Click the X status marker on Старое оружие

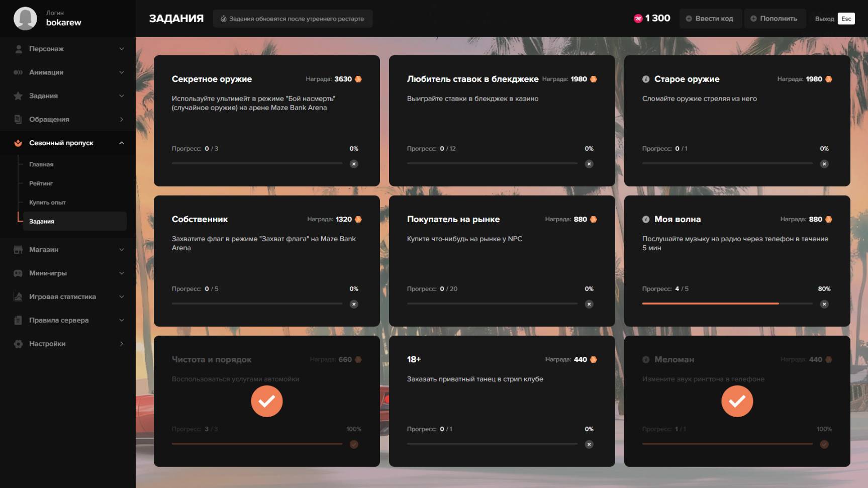tap(825, 164)
